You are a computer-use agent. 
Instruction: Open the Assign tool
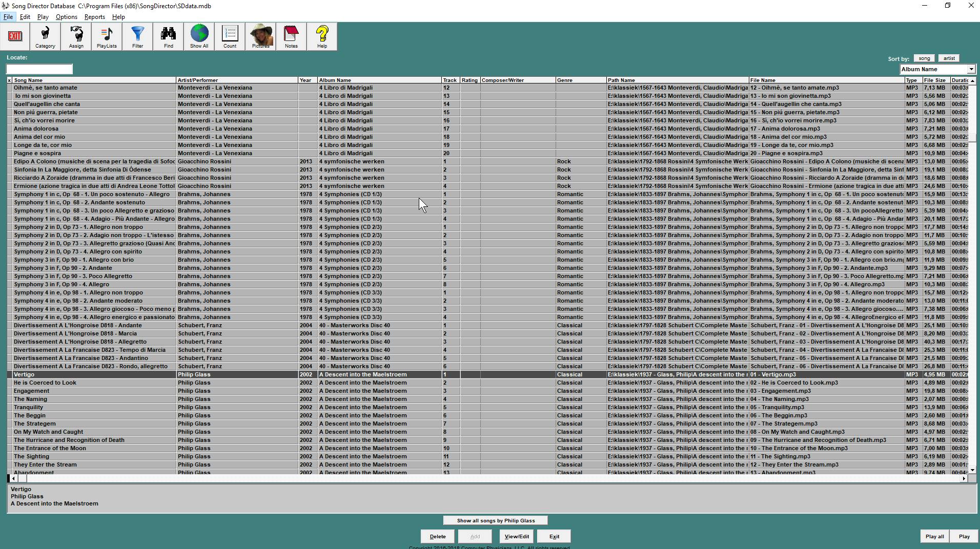coord(76,36)
